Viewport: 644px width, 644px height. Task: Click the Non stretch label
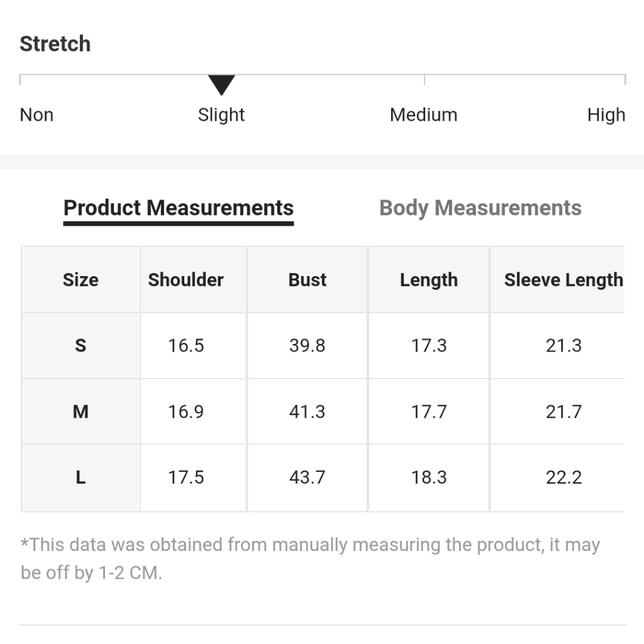37,115
